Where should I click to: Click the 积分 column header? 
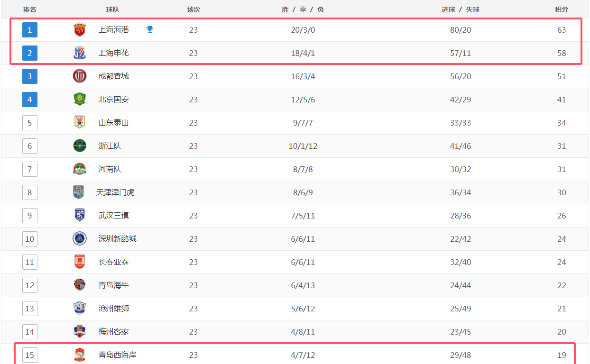(x=562, y=9)
